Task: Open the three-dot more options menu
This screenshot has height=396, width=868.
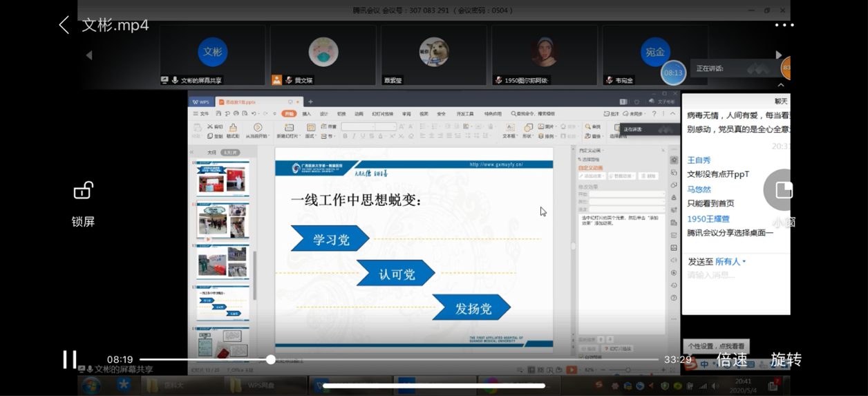Action: coord(784,25)
